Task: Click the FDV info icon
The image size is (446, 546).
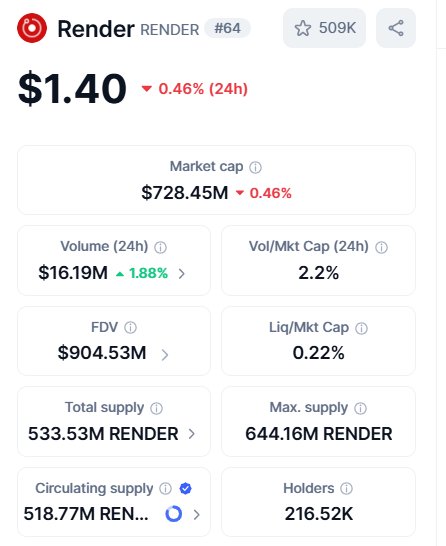Action: click(x=131, y=328)
